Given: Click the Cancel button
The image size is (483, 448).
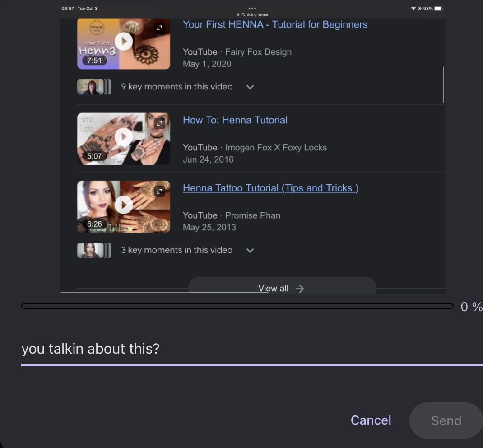Looking at the screenshot, I should 371,420.
